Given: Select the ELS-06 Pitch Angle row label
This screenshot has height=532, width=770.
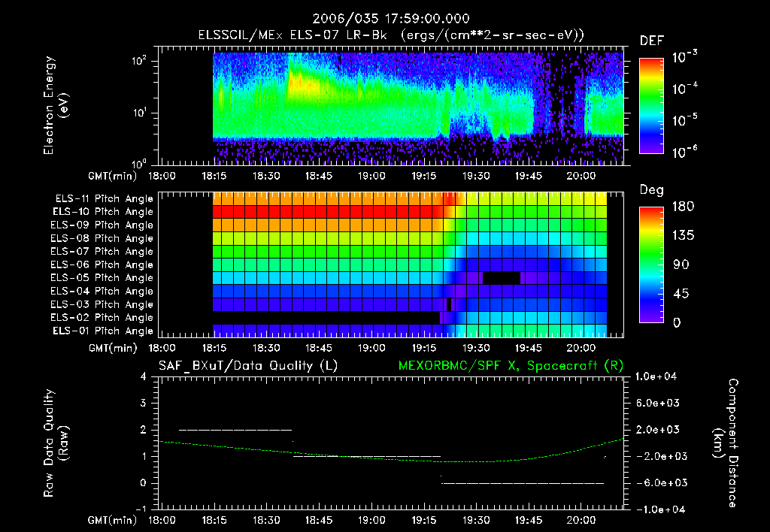Looking at the screenshot, I should (x=102, y=264).
